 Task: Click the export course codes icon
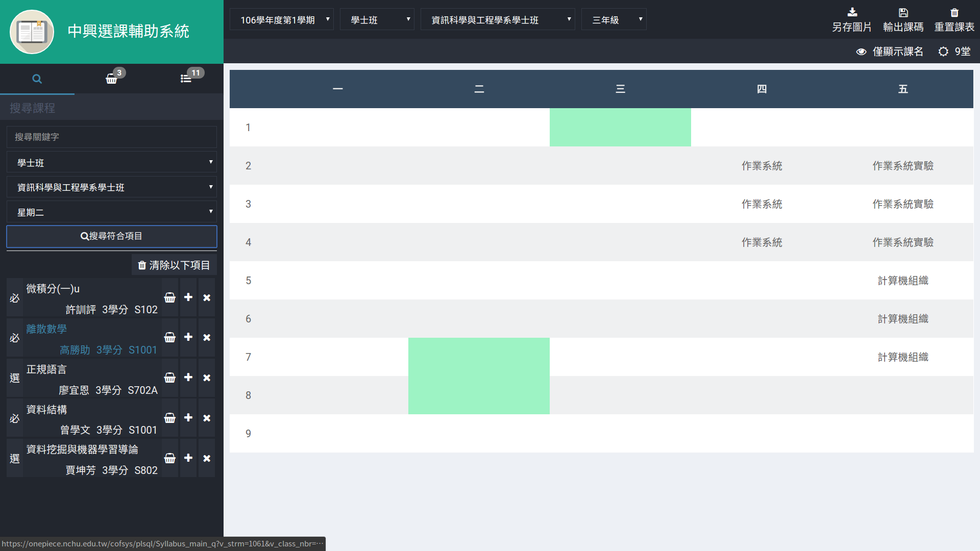tap(903, 13)
